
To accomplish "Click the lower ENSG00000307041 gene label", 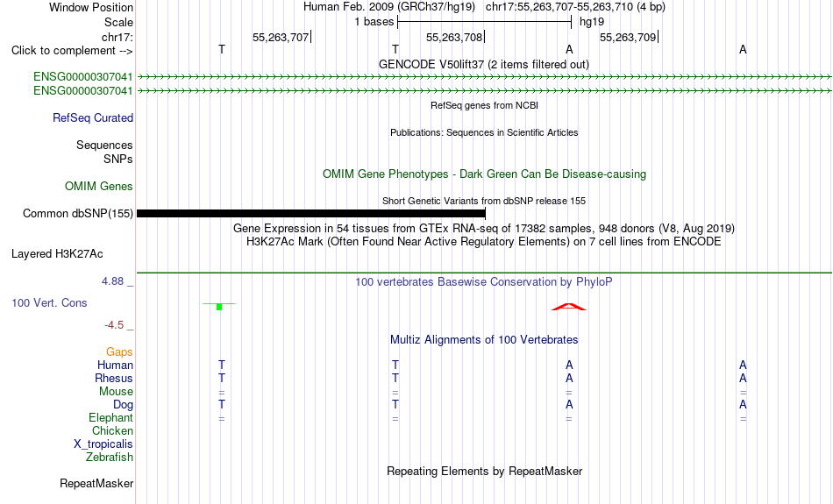I will tap(83, 91).
